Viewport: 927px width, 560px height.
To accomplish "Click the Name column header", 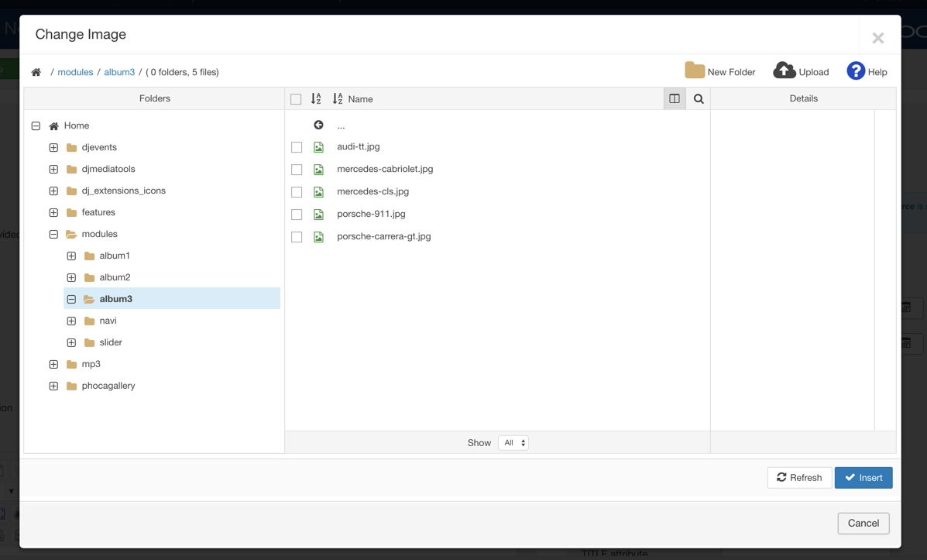I will click(x=361, y=99).
